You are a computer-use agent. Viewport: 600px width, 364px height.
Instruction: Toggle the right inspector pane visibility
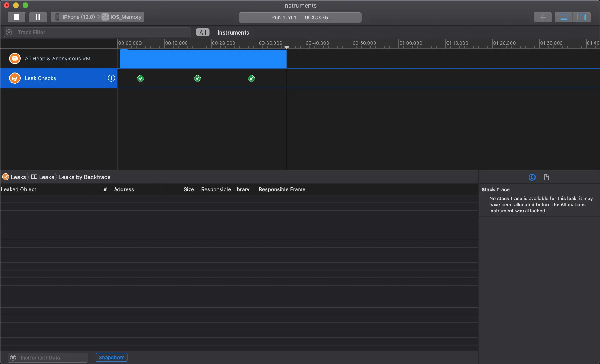(581, 17)
